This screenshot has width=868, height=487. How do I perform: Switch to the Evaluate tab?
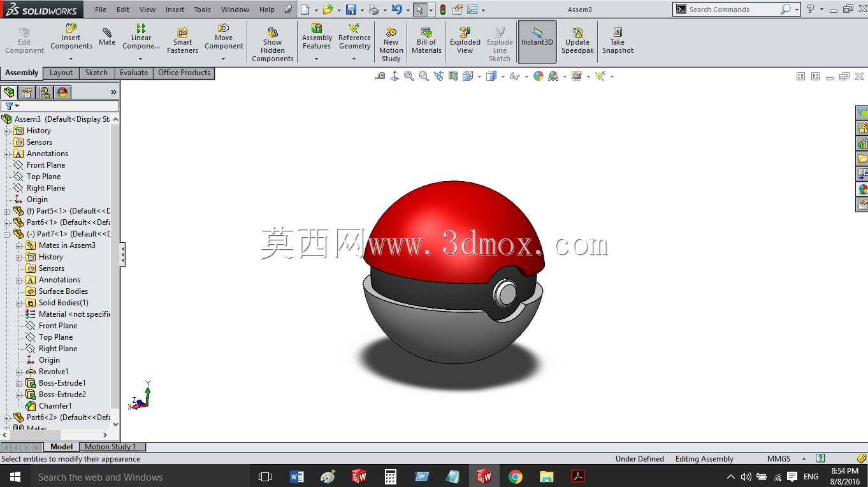[133, 73]
